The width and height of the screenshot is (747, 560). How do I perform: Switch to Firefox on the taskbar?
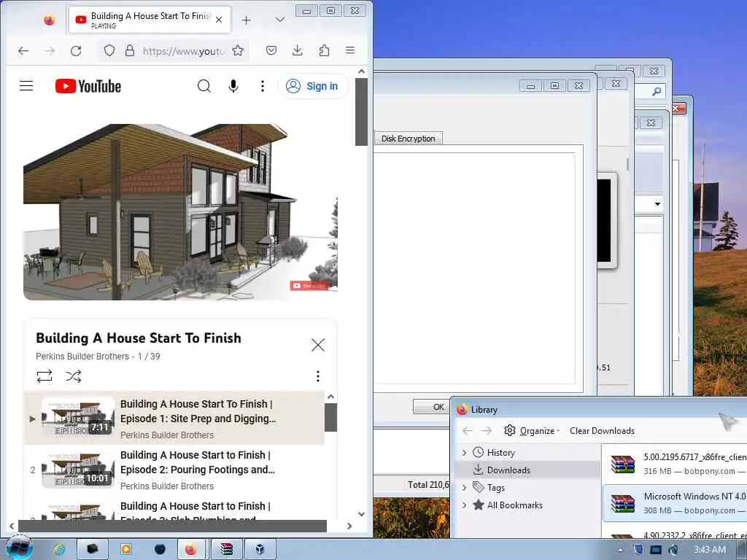pos(191,549)
